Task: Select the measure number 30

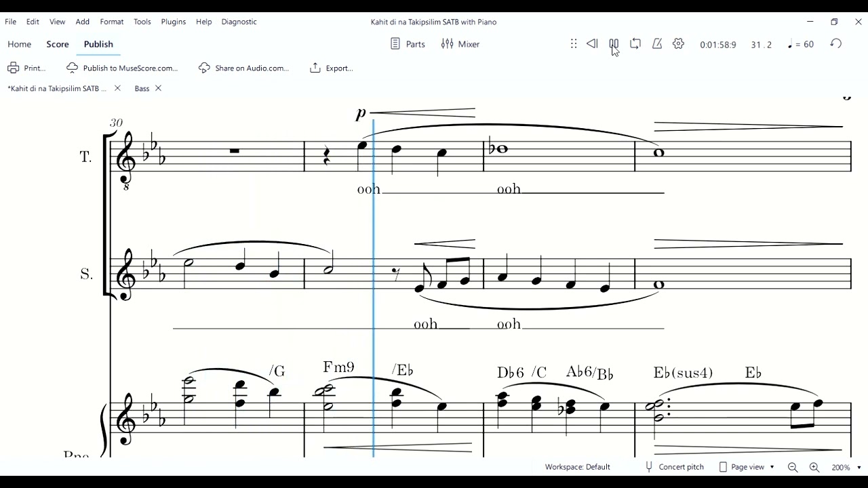Action: click(x=116, y=123)
